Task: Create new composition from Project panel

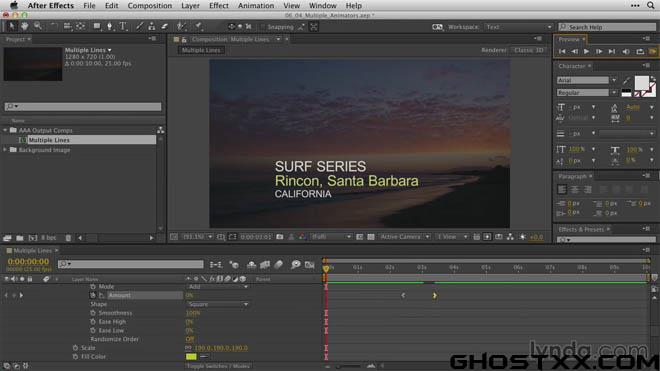Action: coord(32,238)
